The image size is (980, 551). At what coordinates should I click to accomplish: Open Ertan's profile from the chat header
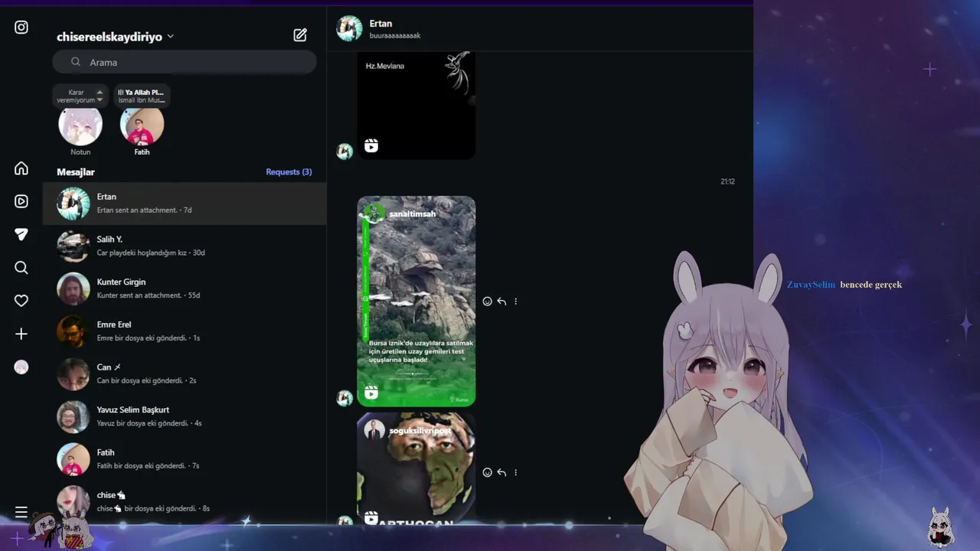[379, 28]
